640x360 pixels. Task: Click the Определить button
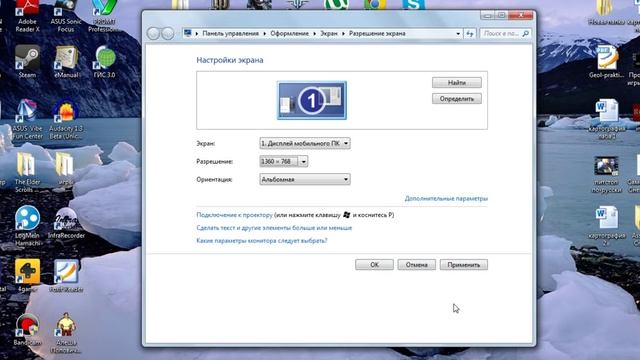[x=457, y=99]
